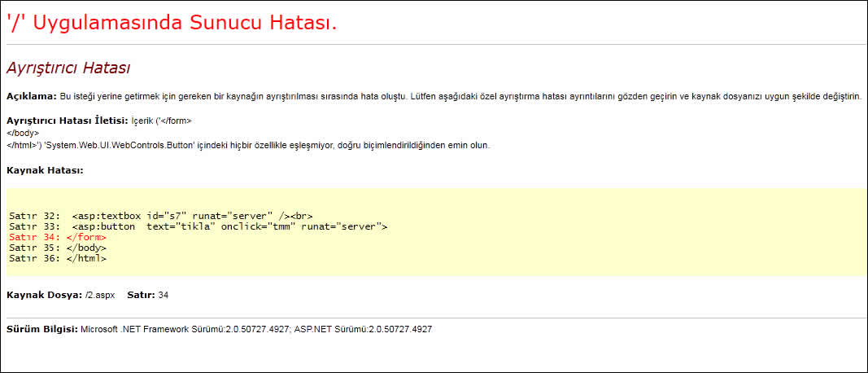This screenshot has height=373, width=868.
Task: Click the "Kaynak Dosya:" label
Action: [45, 295]
